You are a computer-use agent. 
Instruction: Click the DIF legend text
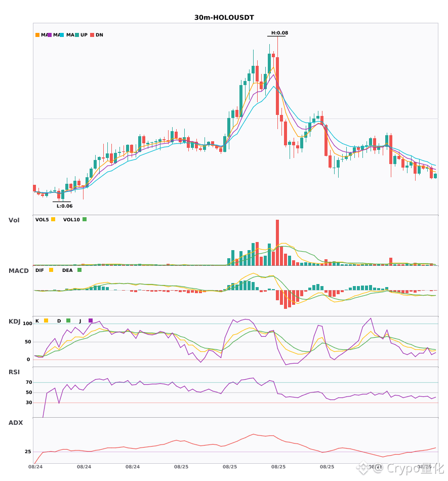coord(39,270)
